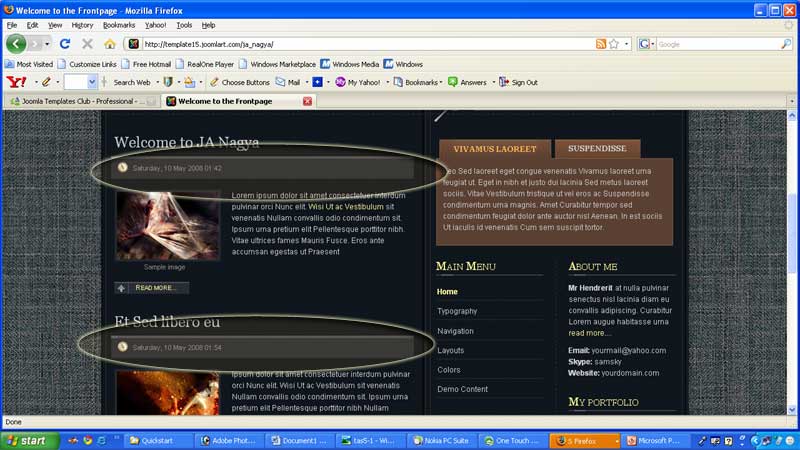Viewport: 800px width, 450px height.
Task: Open search engine selector dropdown
Action: pyautogui.click(x=653, y=44)
